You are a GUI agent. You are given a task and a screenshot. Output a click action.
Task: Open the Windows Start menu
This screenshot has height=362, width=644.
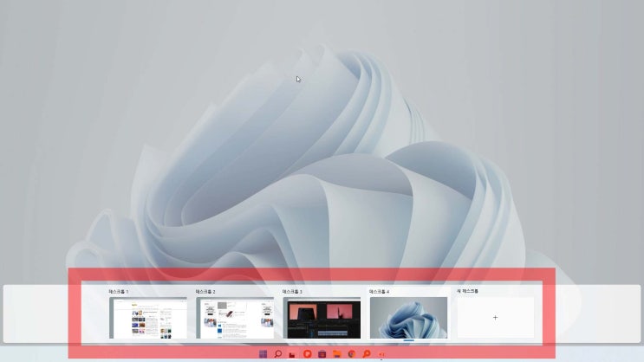(263, 354)
